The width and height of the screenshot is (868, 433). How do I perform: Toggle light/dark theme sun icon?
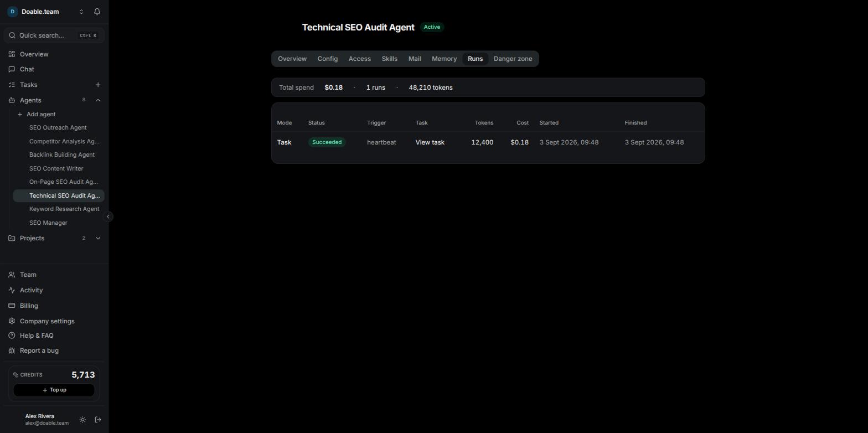click(x=82, y=420)
